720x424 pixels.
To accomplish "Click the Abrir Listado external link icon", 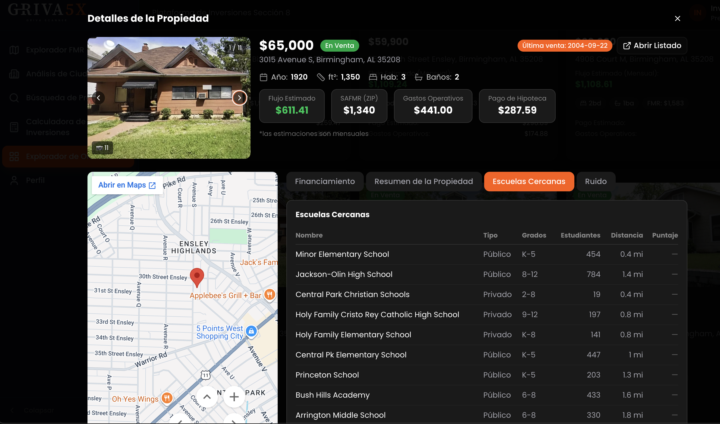I will (x=626, y=45).
